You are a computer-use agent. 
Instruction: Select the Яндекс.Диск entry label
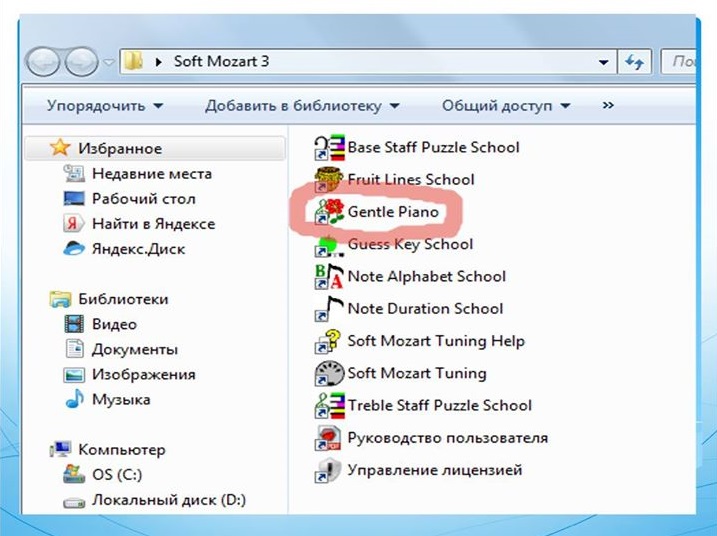139,249
